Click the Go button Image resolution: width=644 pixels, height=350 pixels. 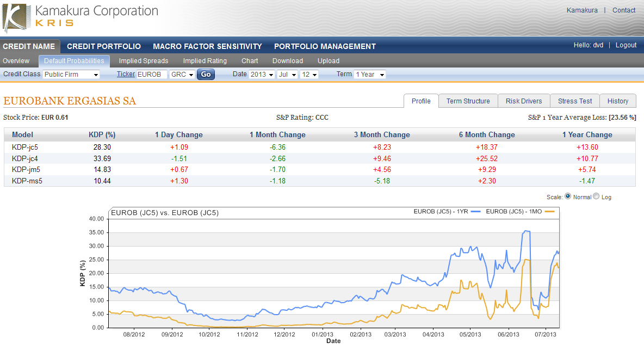[x=206, y=75]
